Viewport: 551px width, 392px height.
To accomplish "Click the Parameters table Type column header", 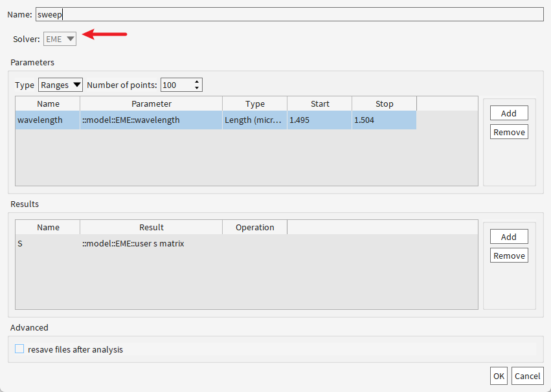I will [254, 104].
